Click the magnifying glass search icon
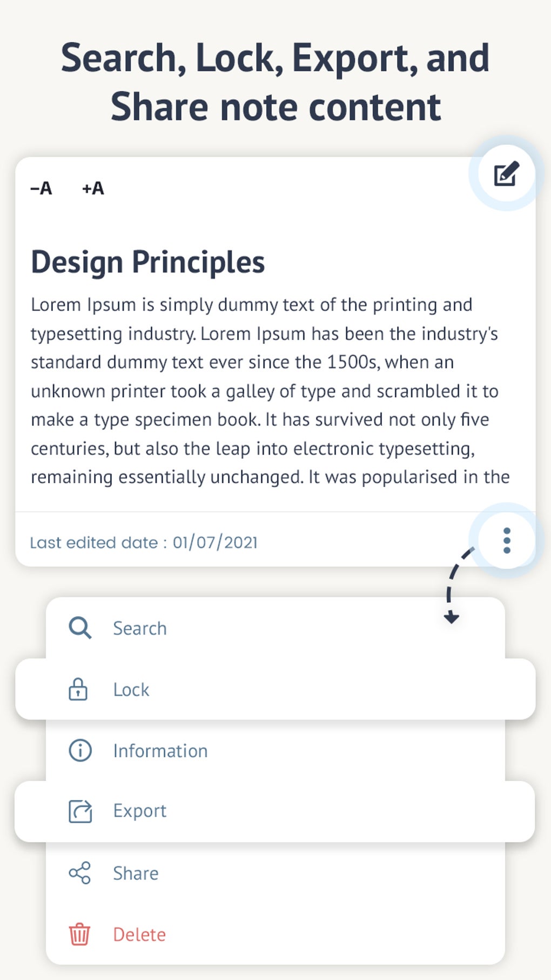The image size is (551, 980). [80, 628]
